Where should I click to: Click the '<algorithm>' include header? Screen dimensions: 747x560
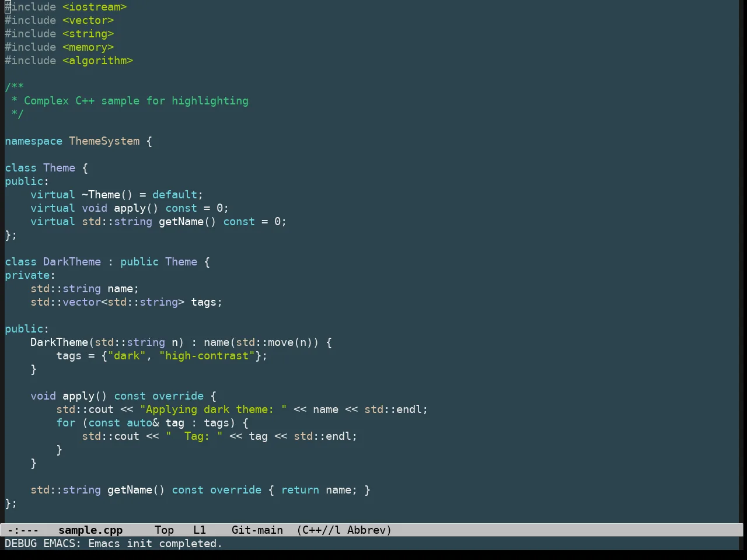[x=98, y=61]
